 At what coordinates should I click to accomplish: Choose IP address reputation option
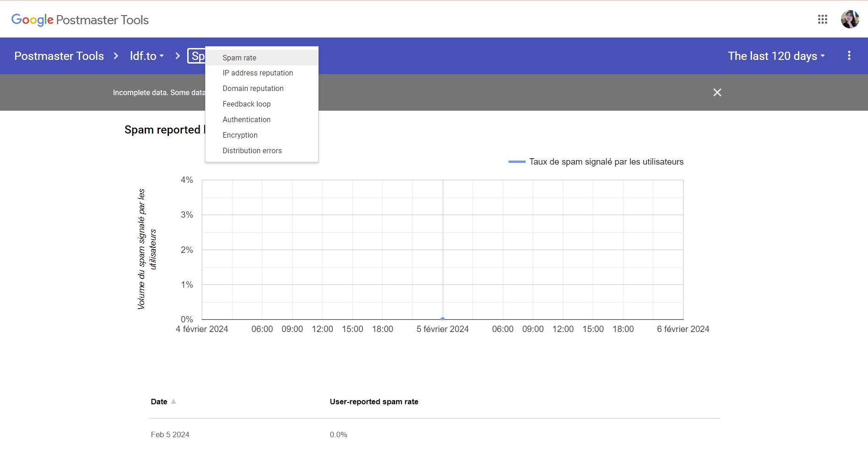click(258, 73)
